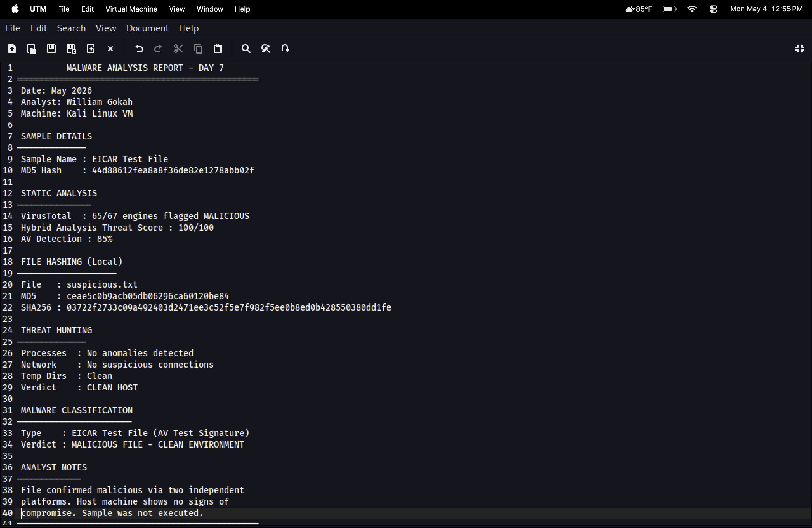Click the 'Analyst: William Gokah' line
Screen dimensions: 812x528
(x=77, y=102)
